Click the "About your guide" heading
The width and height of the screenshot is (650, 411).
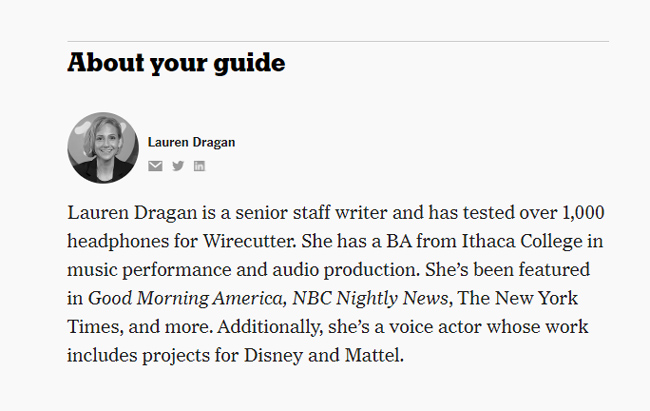pyautogui.click(x=176, y=64)
